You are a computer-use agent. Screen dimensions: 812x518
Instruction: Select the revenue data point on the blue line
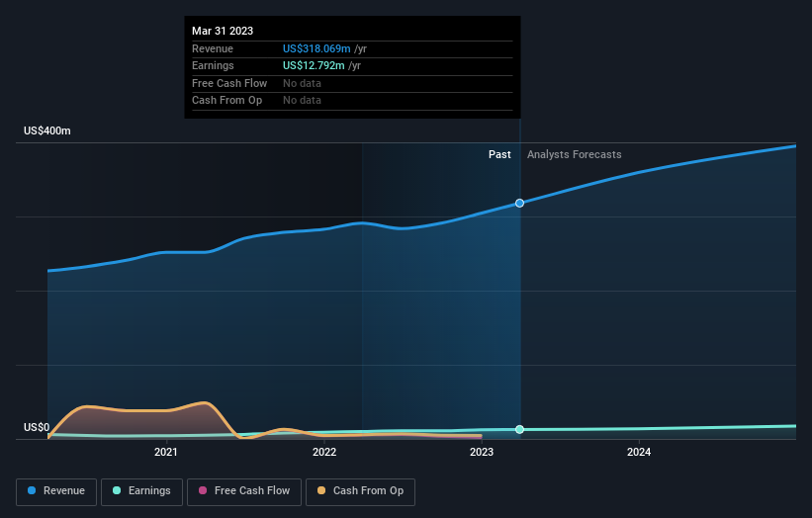pyautogui.click(x=519, y=204)
